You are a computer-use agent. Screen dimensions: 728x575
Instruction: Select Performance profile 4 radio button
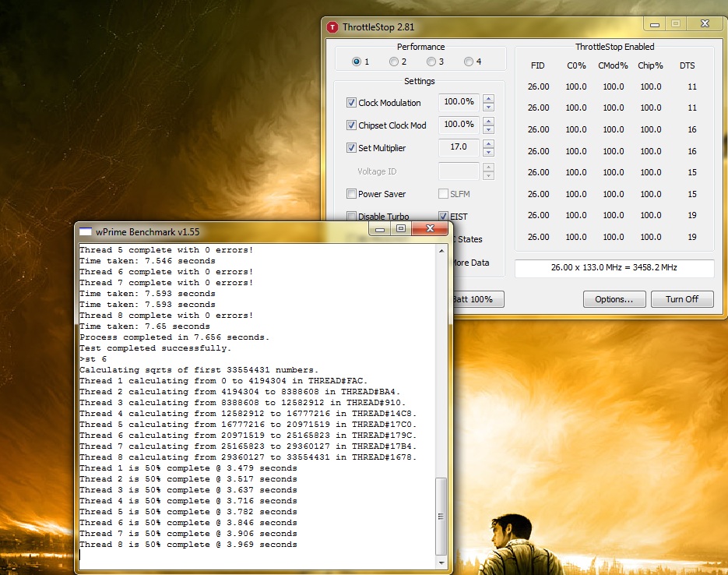tap(469, 62)
